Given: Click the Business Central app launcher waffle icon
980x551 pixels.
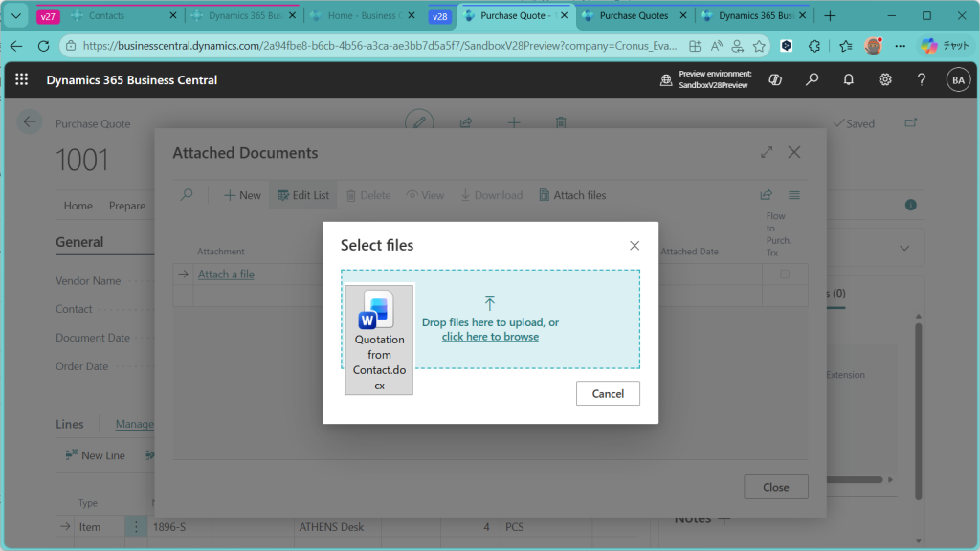Looking at the screenshot, I should [21, 80].
